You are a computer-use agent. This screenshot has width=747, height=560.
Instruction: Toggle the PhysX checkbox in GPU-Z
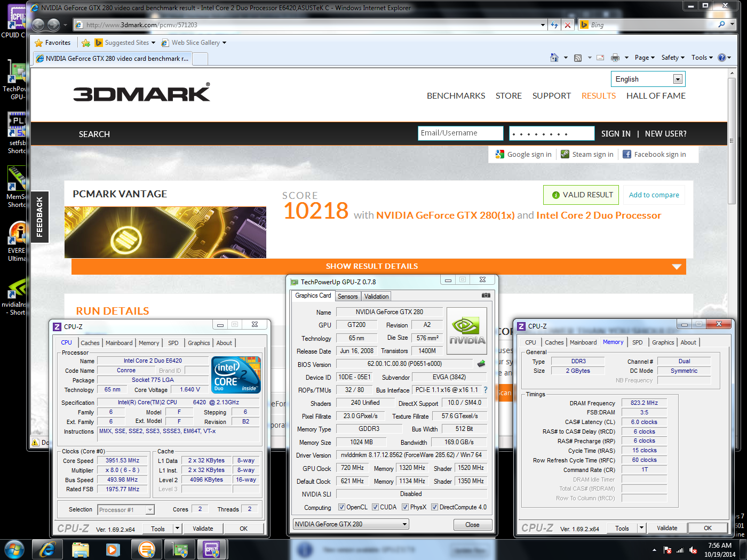406,507
